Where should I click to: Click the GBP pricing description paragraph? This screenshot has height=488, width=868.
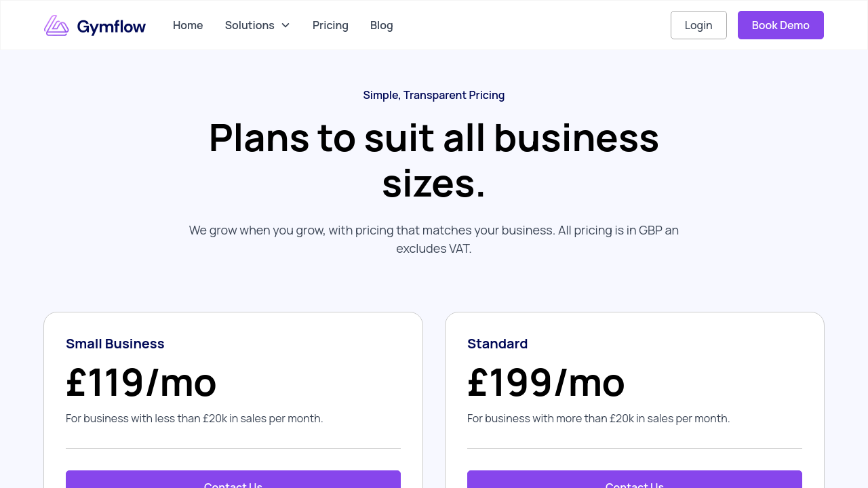[x=434, y=239]
